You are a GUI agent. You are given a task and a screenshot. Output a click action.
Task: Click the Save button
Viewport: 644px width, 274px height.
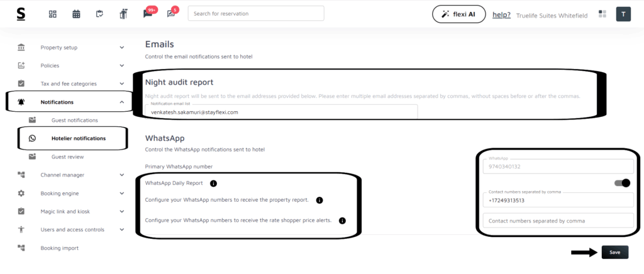coord(614,252)
